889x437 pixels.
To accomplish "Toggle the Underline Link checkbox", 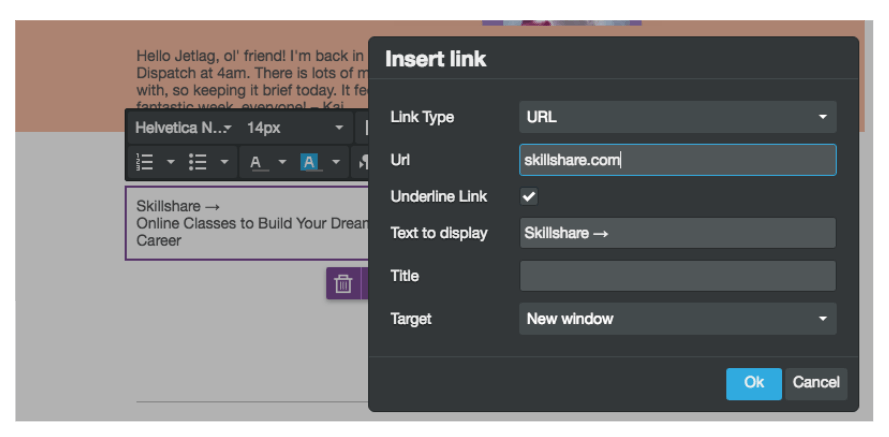I will [x=530, y=197].
